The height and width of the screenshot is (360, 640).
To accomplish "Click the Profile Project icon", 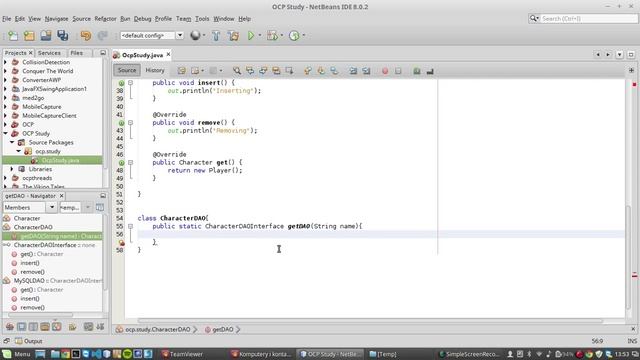I will (x=294, y=36).
